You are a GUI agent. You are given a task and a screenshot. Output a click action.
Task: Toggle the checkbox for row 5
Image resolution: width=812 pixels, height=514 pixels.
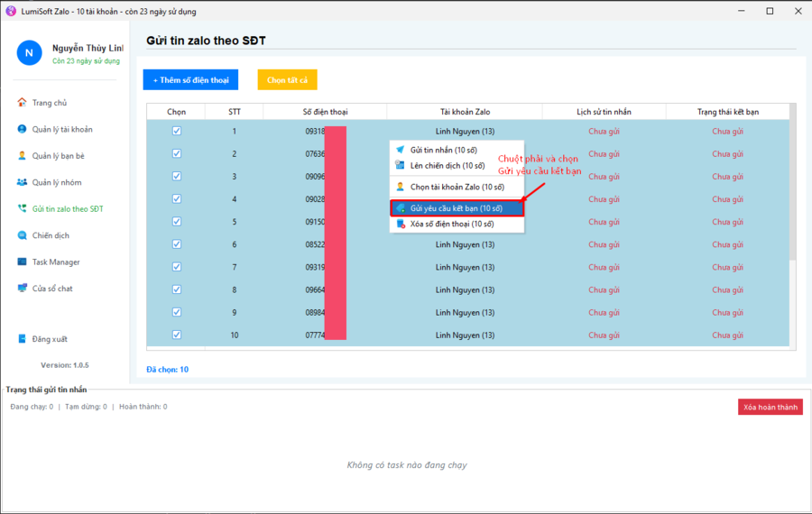177,222
